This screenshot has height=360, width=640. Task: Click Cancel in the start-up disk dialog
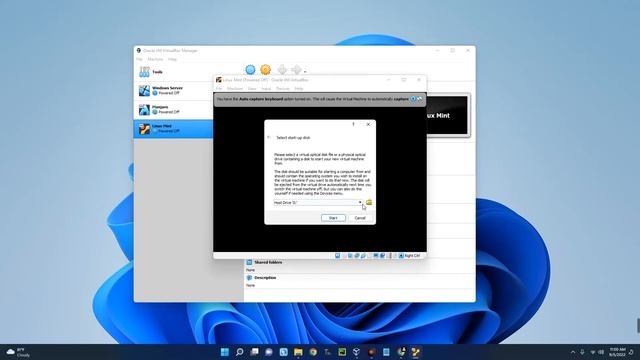pyautogui.click(x=360, y=218)
